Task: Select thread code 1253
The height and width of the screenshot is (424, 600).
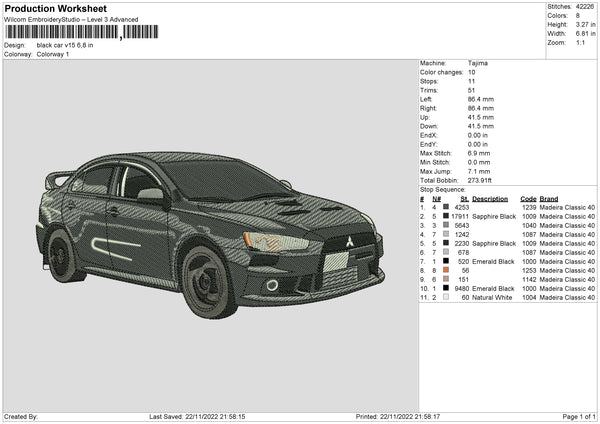Action: 529,271
